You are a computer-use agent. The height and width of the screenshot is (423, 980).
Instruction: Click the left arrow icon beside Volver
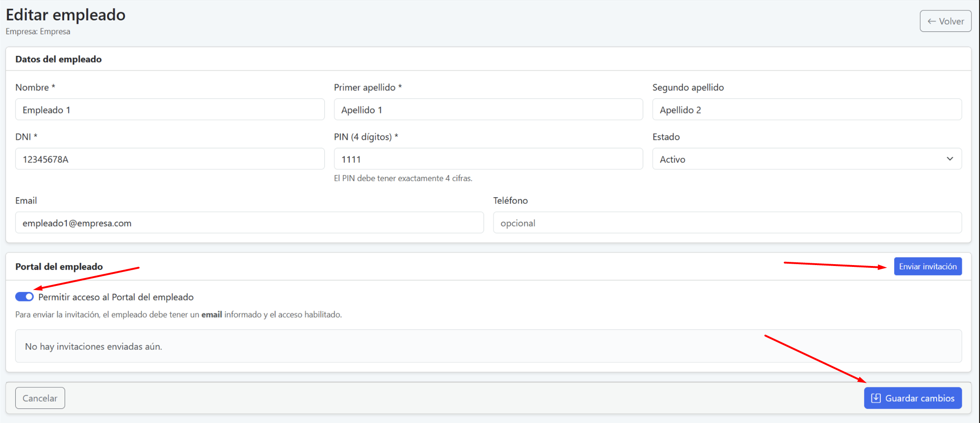tap(932, 21)
